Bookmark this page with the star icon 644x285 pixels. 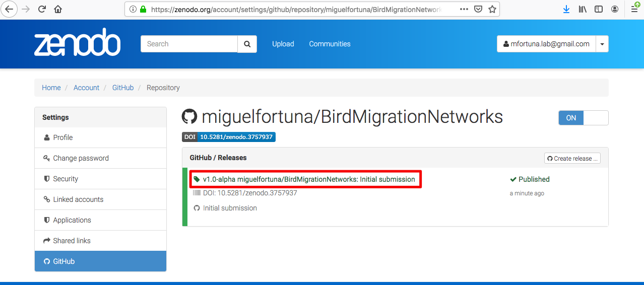tap(492, 9)
